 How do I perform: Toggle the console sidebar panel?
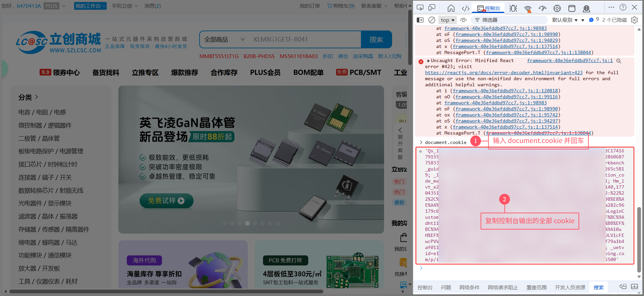pyautogui.click(x=420, y=20)
